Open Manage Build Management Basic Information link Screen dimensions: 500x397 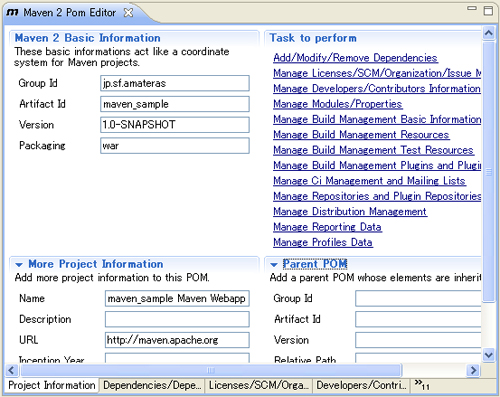pyautogui.click(x=377, y=119)
